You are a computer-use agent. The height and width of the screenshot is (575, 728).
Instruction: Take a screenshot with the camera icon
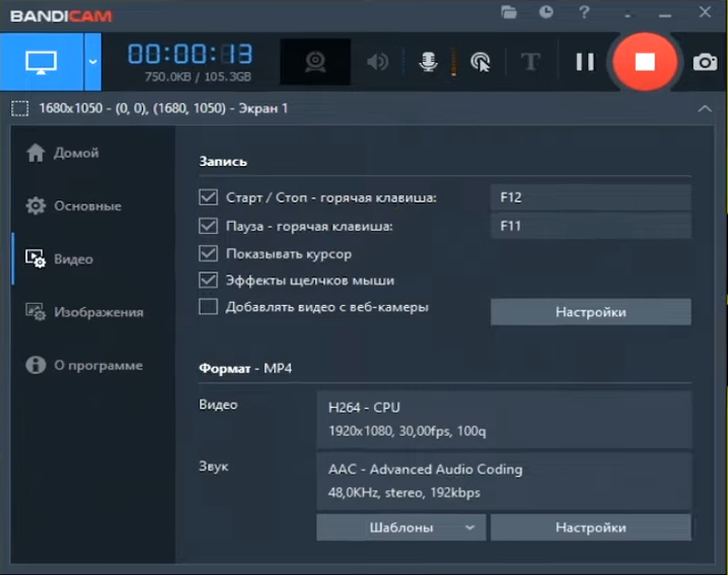point(705,62)
